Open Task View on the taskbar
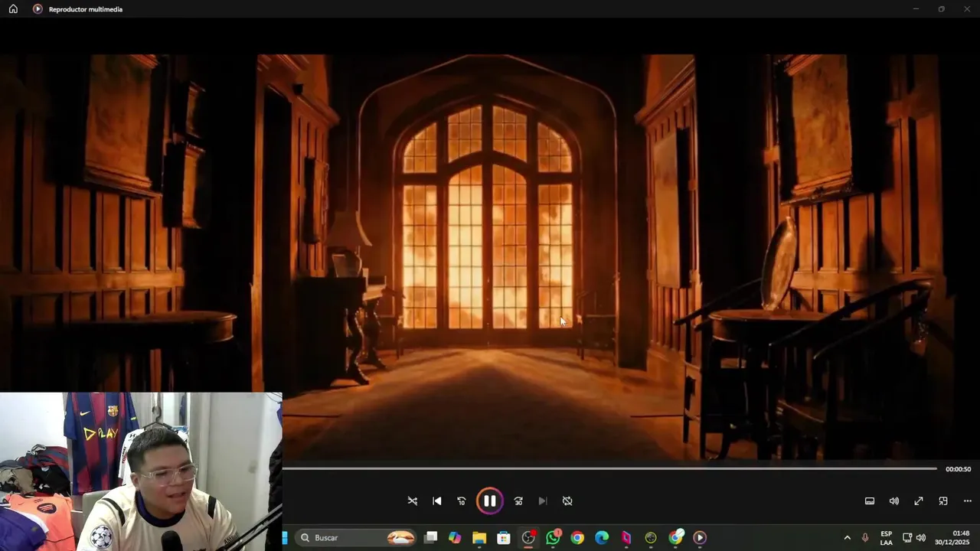 (x=431, y=538)
